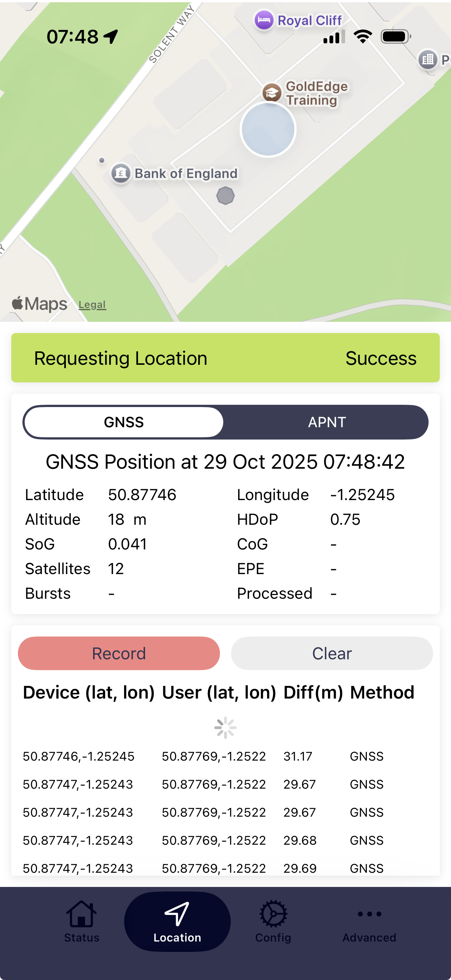Switch to the APNT segment
This screenshot has height=980, width=451.
(326, 422)
